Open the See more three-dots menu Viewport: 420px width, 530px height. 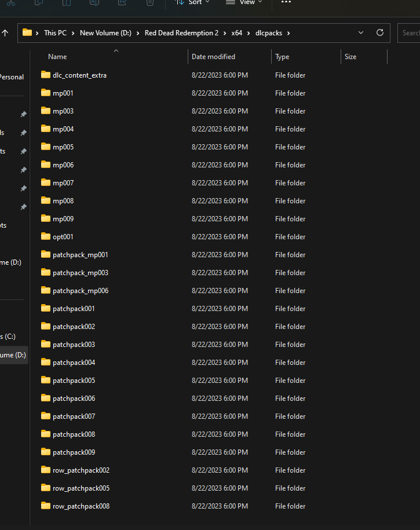coord(286,2)
